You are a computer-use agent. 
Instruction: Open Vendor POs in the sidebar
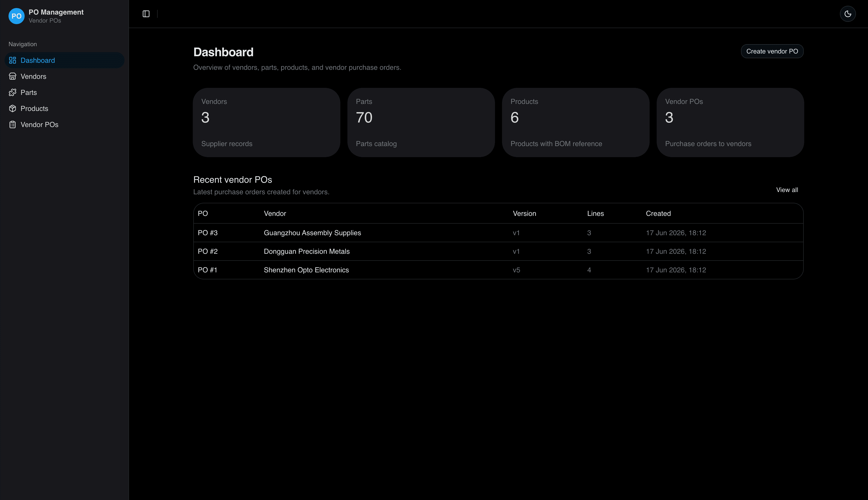click(65, 125)
